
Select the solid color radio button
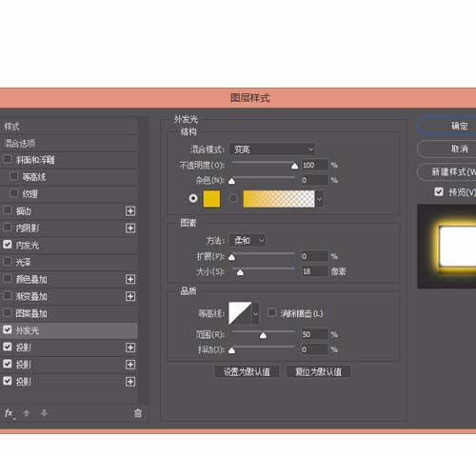[x=193, y=198]
